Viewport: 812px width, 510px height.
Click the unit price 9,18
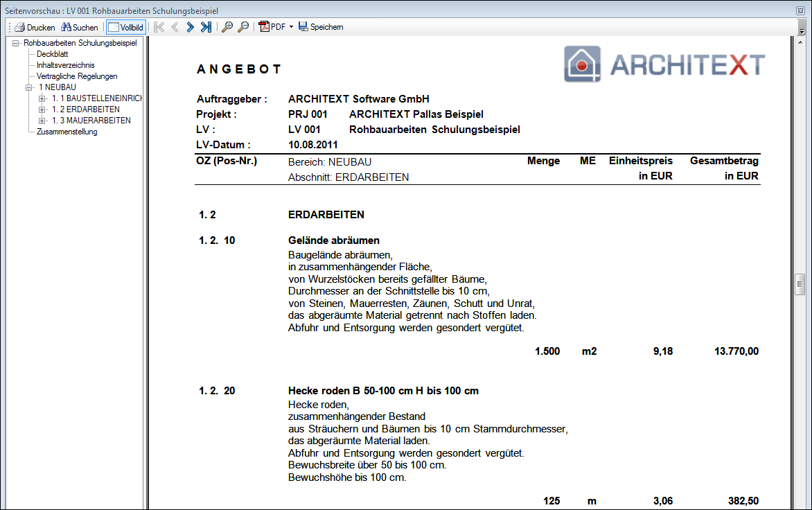(663, 351)
